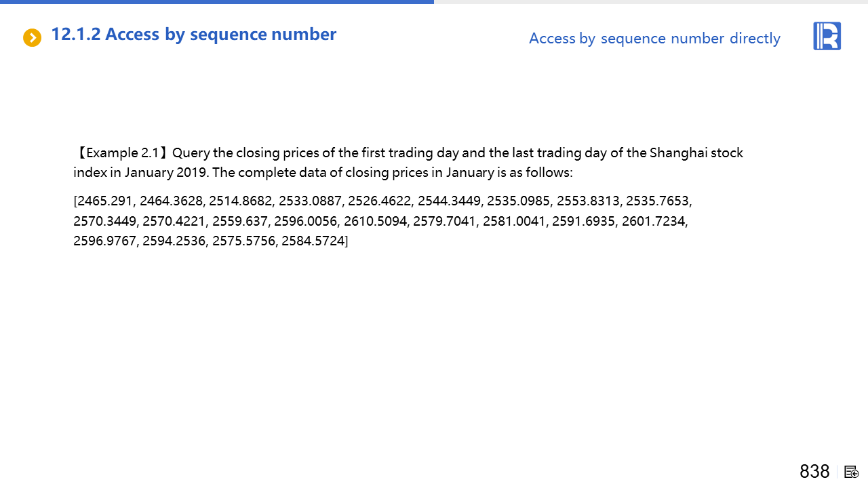Click the gray unfilled part of progress bar
The width and height of the screenshot is (868, 488).
[x=651, y=2]
